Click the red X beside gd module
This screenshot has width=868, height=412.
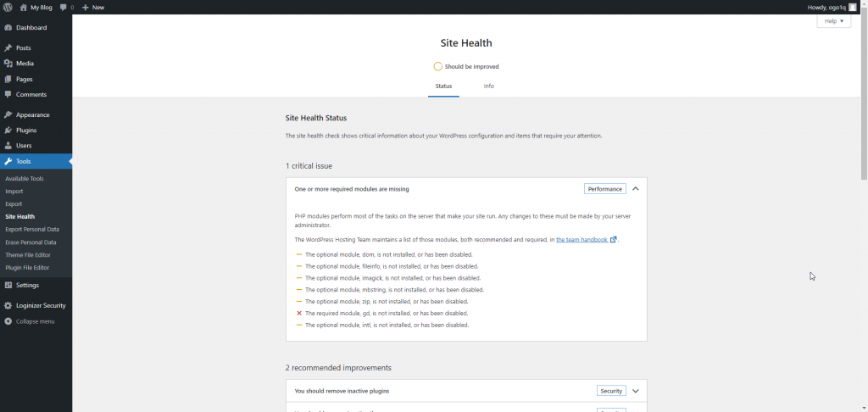point(299,314)
